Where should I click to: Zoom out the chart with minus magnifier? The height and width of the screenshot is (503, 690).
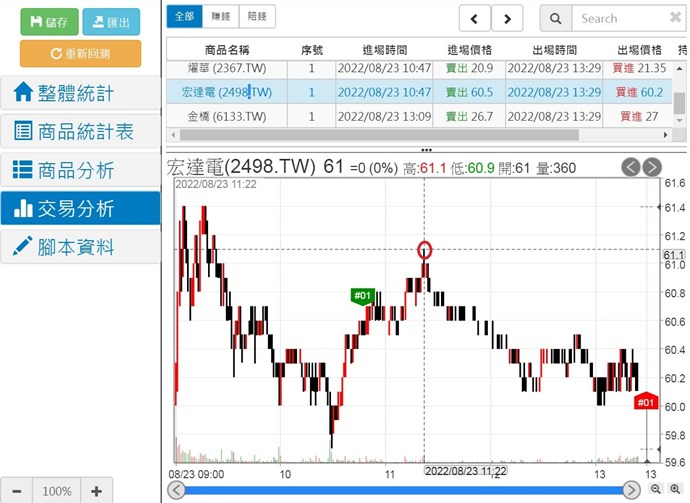pyautogui.click(x=656, y=489)
